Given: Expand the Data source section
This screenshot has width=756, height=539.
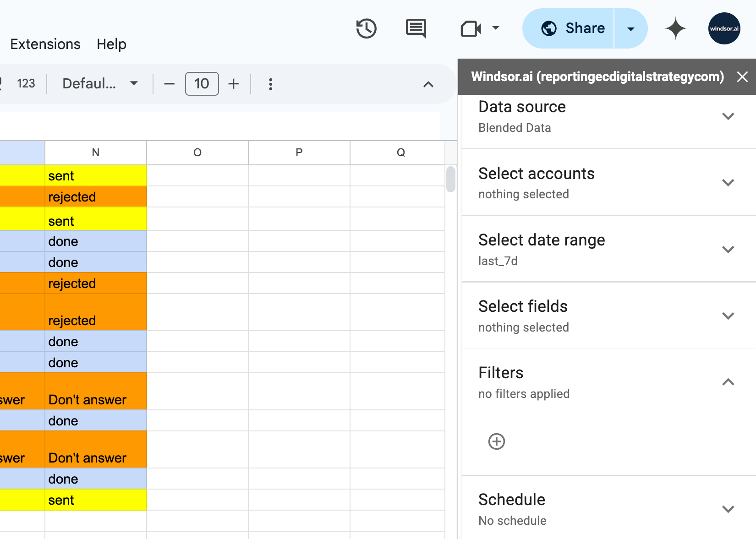Looking at the screenshot, I should point(728,116).
